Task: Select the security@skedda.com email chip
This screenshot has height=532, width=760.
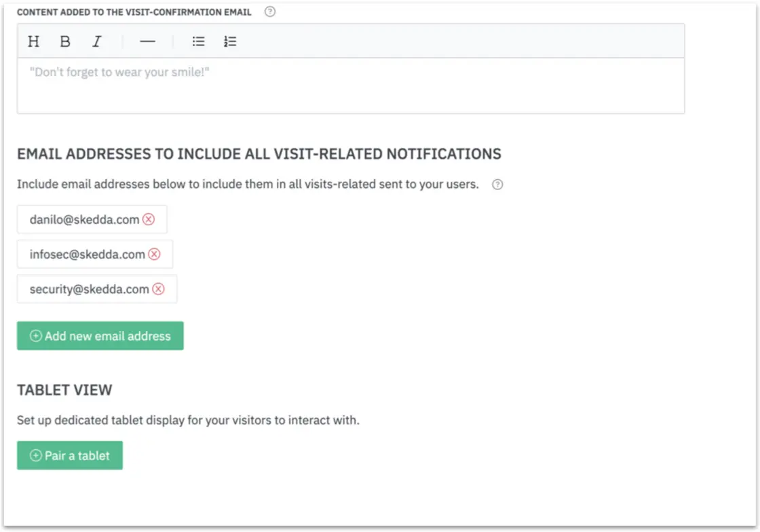Action: 88,289
